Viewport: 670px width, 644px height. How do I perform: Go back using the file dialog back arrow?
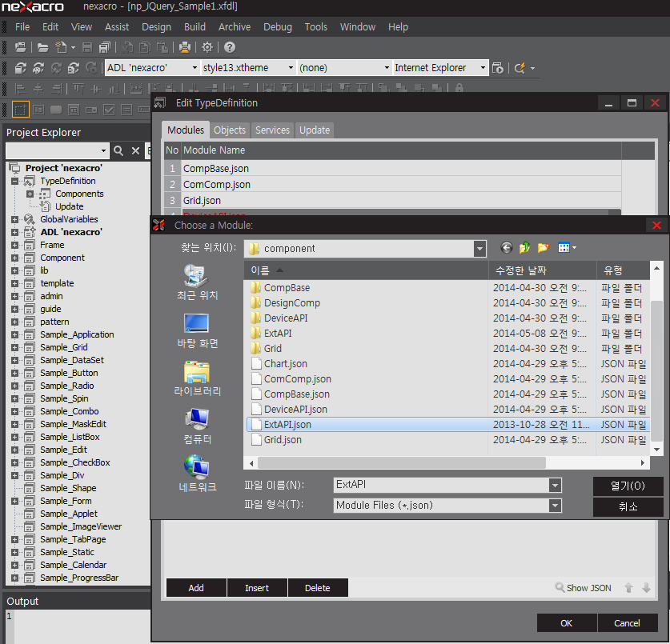point(507,248)
